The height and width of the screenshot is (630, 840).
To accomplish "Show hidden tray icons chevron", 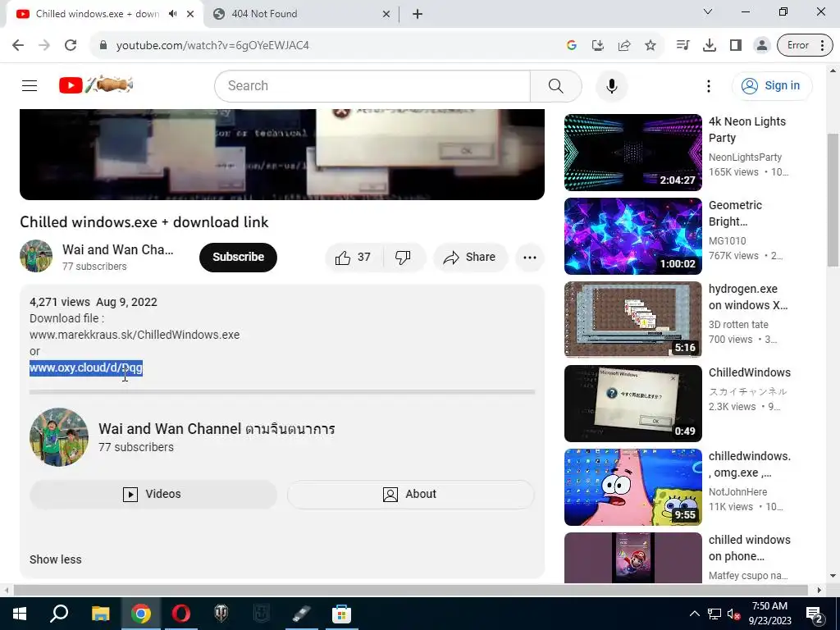I will (x=694, y=614).
